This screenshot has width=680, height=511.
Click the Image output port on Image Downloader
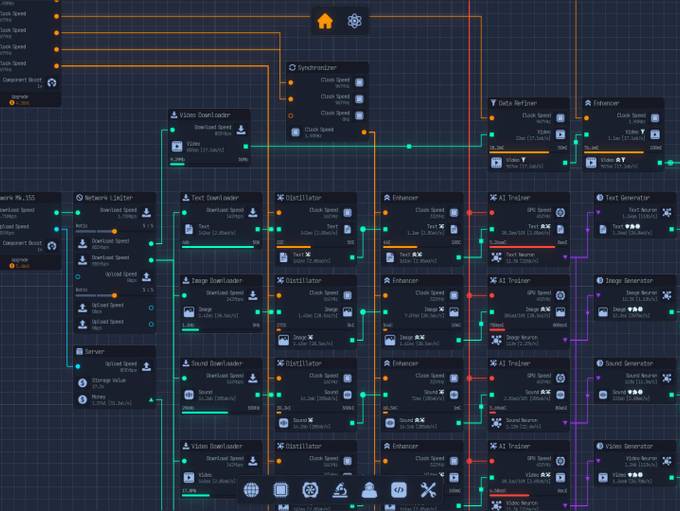[x=258, y=312]
